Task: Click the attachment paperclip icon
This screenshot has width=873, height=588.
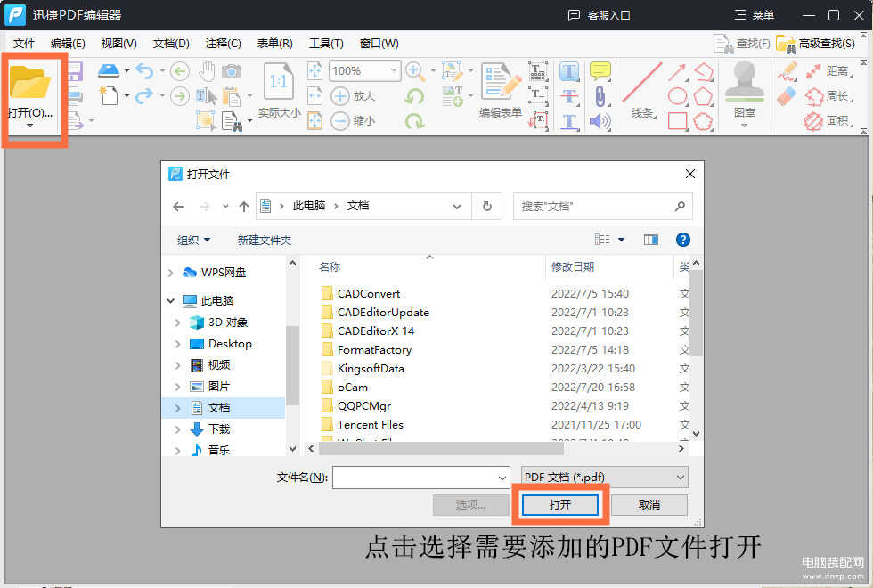Action: coord(600,96)
